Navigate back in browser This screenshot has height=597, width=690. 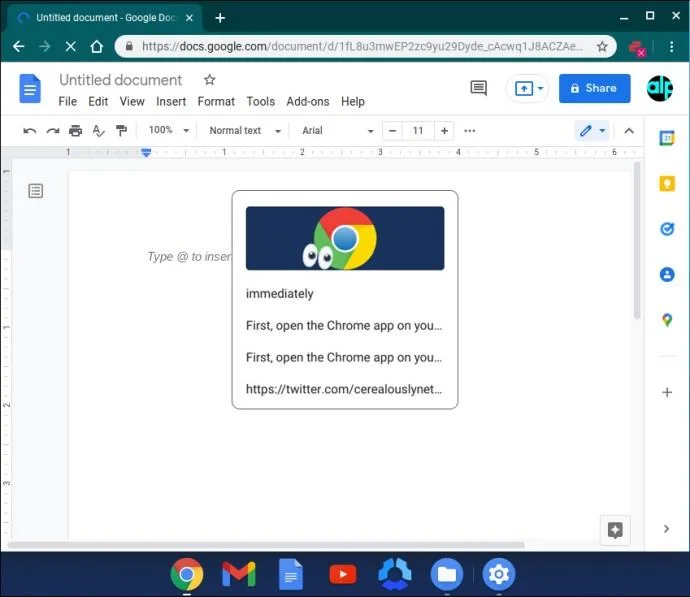18,46
